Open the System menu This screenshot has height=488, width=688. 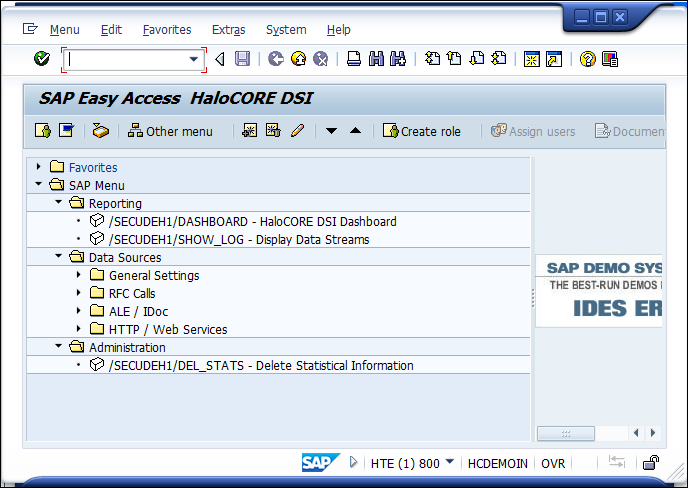coord(286,30)
